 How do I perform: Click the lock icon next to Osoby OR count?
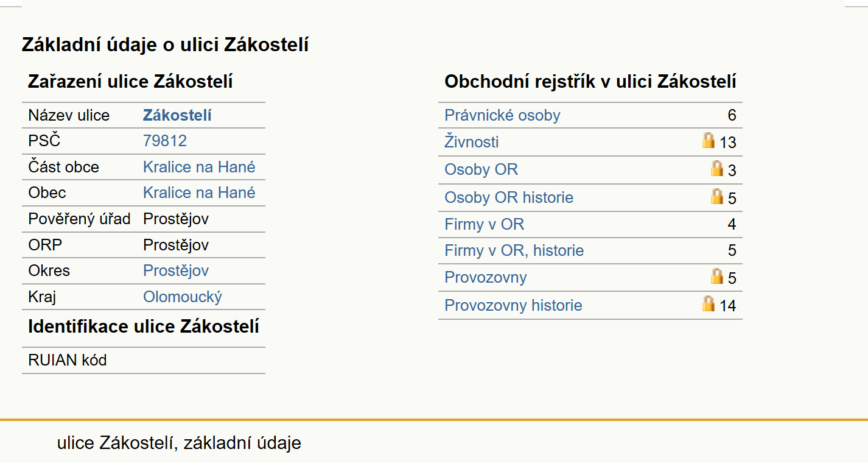(x=717, y=169)
